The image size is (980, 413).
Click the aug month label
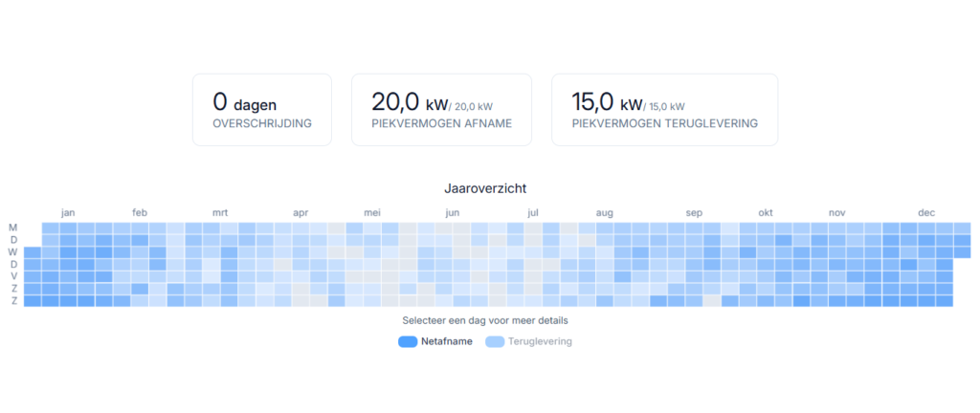pos(605,213)
